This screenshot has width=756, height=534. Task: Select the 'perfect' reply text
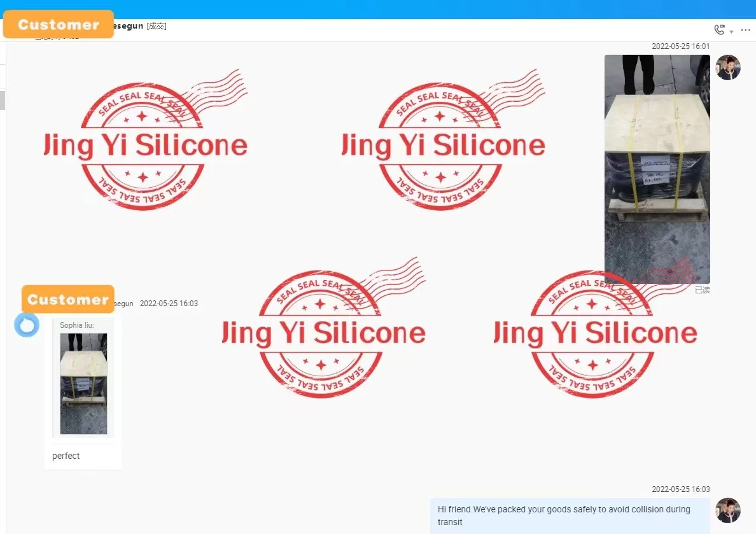tap(66, 456)
